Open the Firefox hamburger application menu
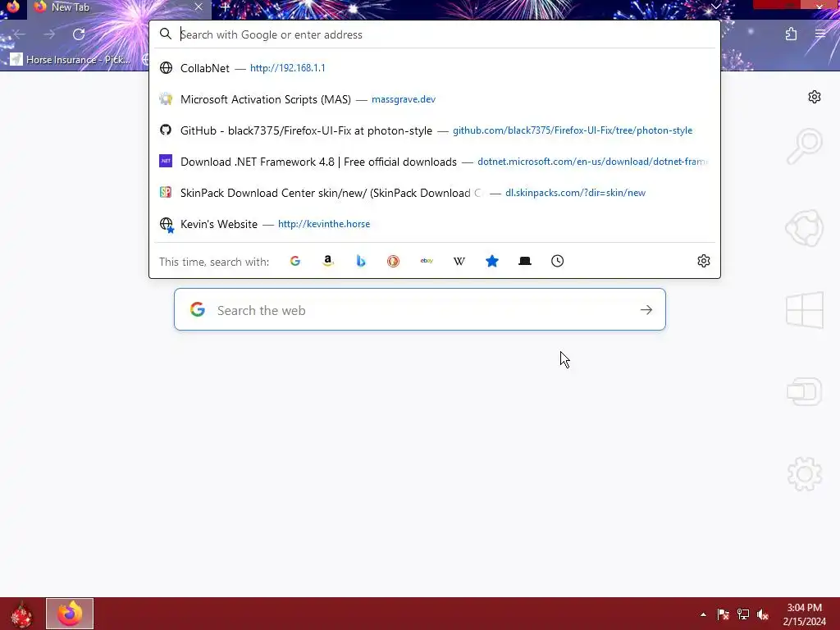Screen dimensions: 840x630 (820, 34)
